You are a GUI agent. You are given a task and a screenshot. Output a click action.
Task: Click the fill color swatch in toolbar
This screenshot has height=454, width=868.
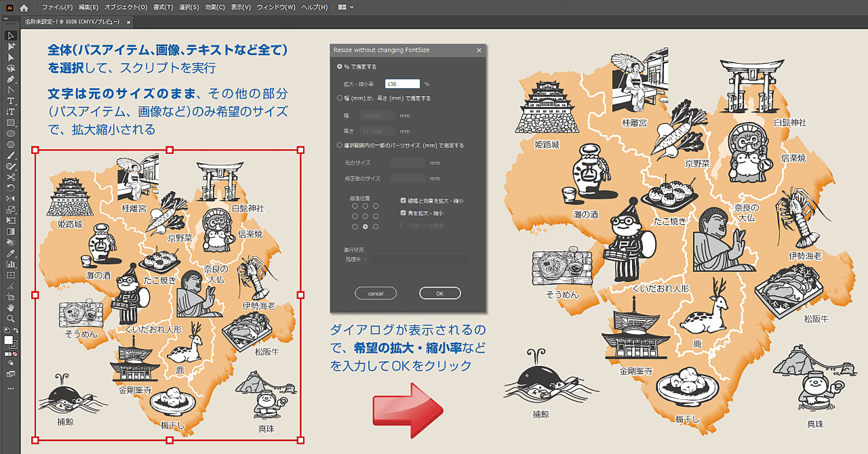(x=8, y=339)
